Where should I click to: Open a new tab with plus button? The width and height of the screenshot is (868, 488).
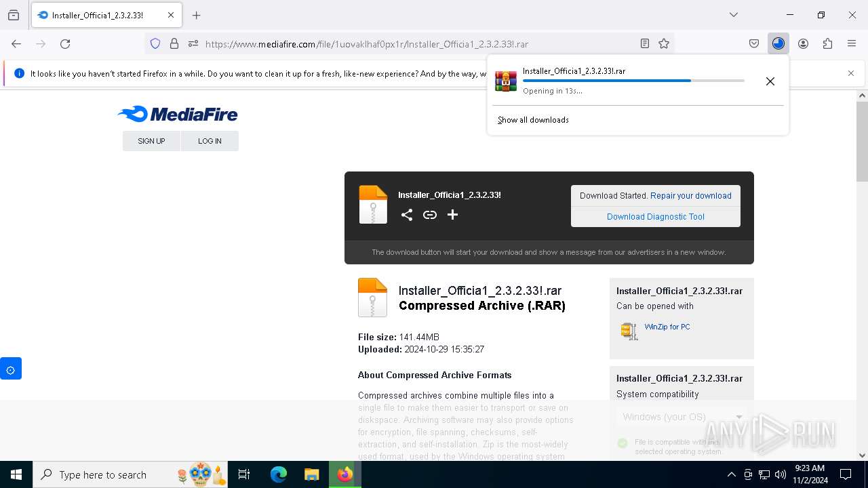[x=197, y=15]
